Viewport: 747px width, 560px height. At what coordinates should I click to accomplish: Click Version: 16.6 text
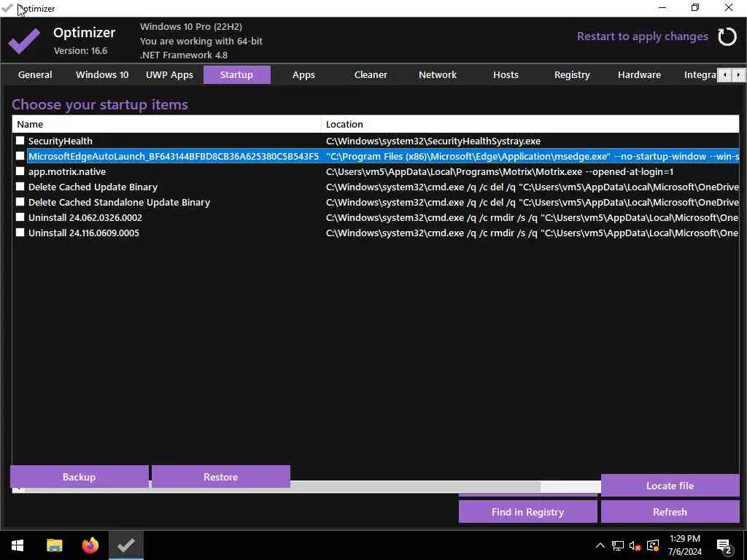80,50
